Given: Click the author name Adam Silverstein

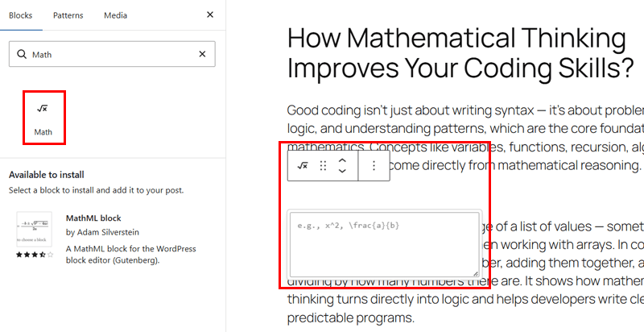Looking at the screenshot, I should (x=101, y=233).
